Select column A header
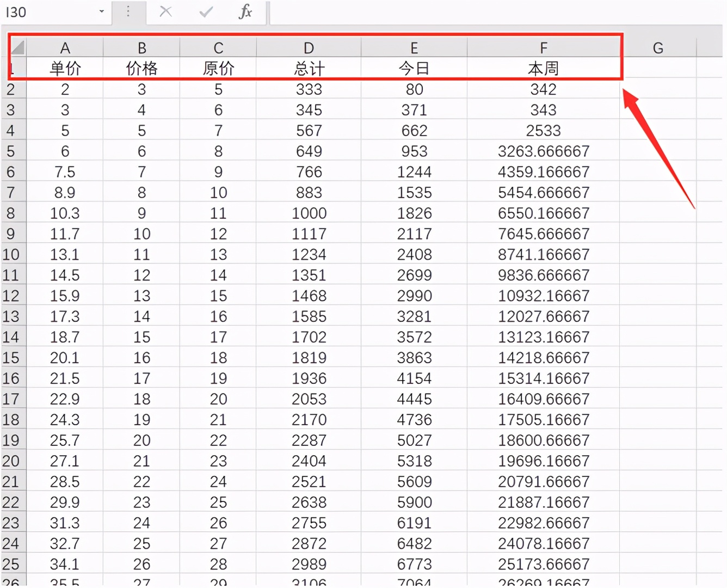Image resolution: width=727 pixels, height=588 pixels. 65,48
